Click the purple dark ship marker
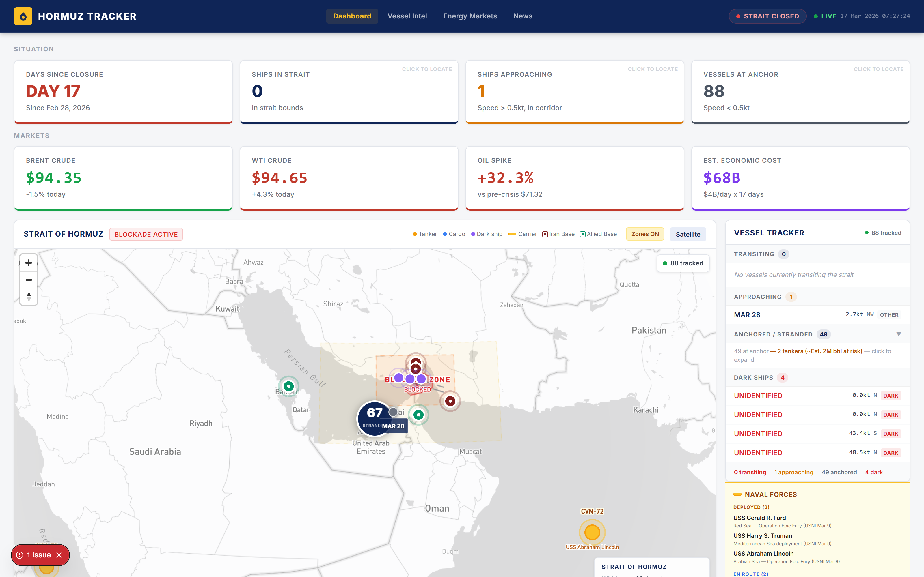This screenshot has height=577, width=924. [410, 379]
